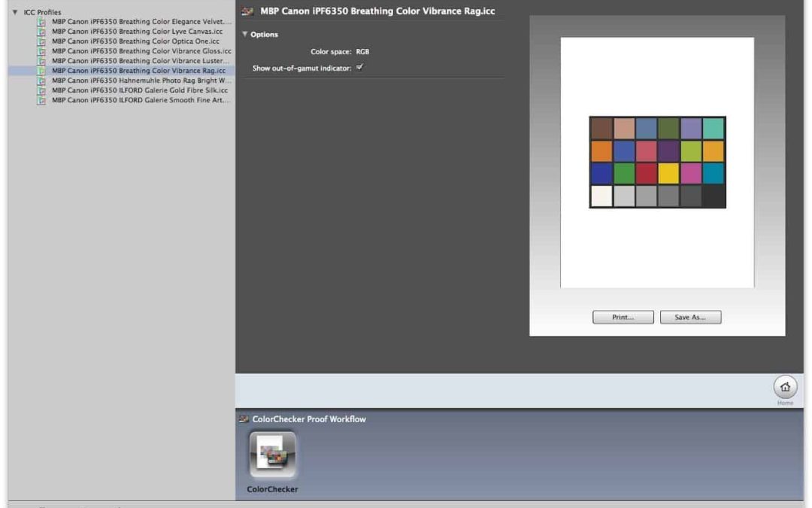Click the ILFORD Gold Fibre Silk profile icon
Screen dimensions: 812x508
pos(43,90)
